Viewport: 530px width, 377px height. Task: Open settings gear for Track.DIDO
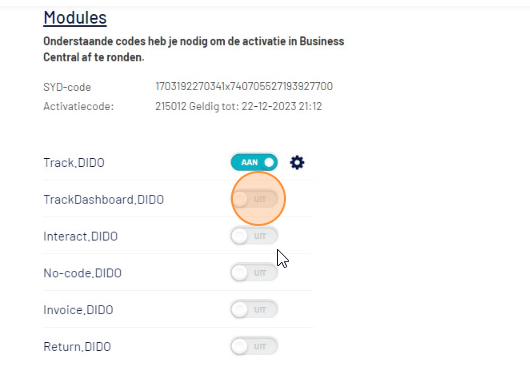[297, 163]
